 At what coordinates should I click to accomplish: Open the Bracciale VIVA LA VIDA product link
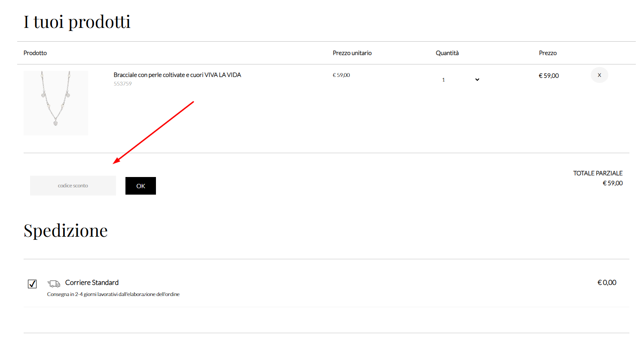[177, 75]
